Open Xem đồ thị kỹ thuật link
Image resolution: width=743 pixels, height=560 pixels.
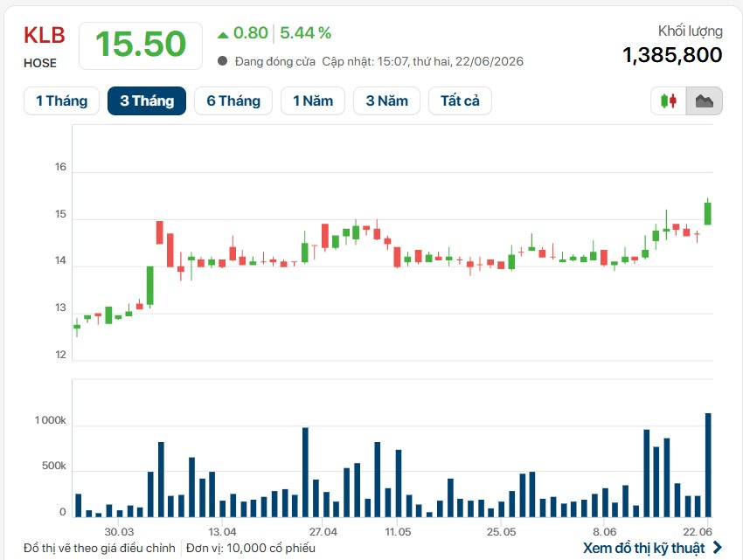(x=644, y=548)
